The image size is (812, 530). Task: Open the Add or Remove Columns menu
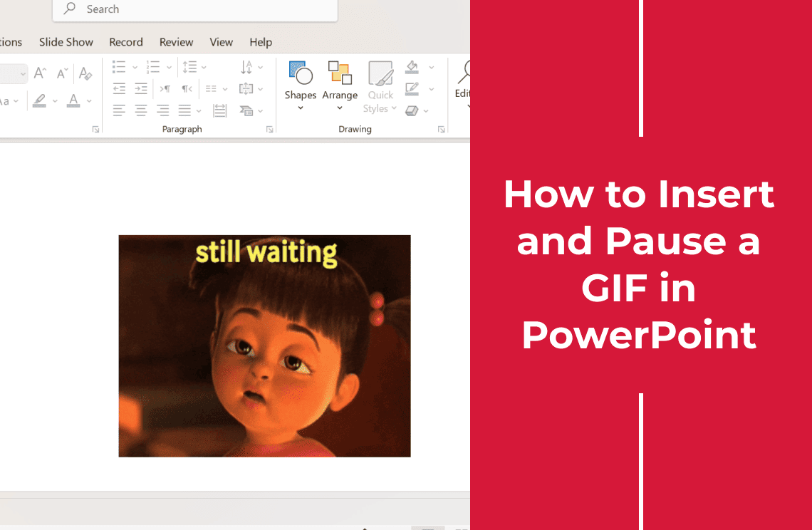click(x=217, y=89)
